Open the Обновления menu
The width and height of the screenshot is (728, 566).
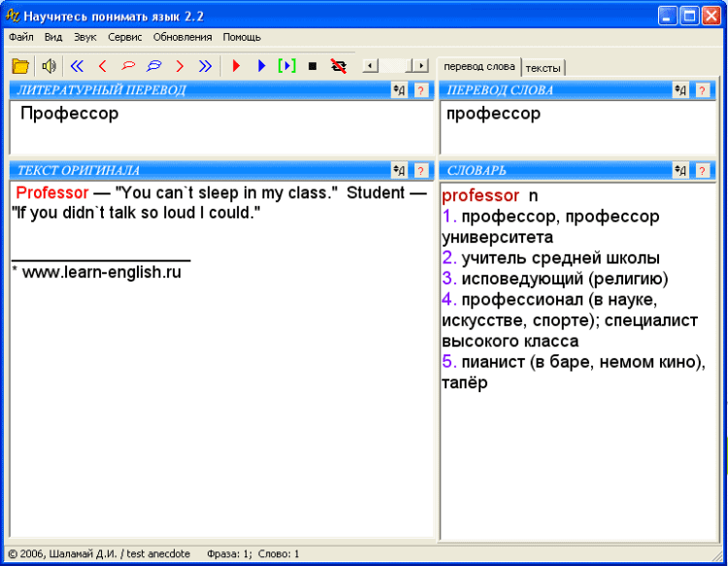(x=182, y=37)
